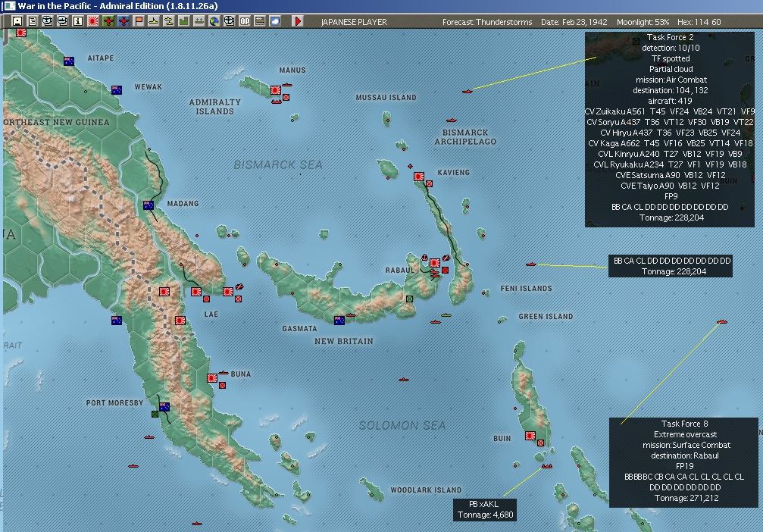Click the Task Force 2 info box title
Viewport: 763px width, 532px height.
tap(670, 37)
